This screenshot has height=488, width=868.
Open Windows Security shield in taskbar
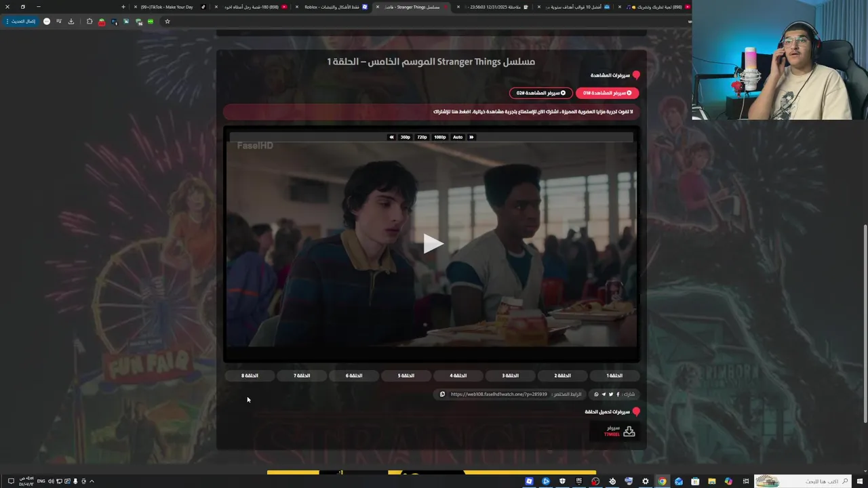click(562, 481)
